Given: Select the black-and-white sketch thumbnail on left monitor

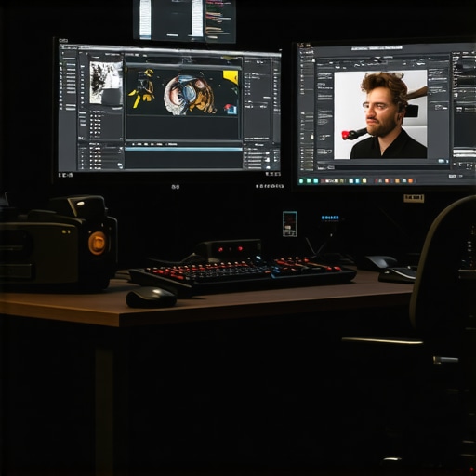Looking at the screenshot, I should pos(106,83).
